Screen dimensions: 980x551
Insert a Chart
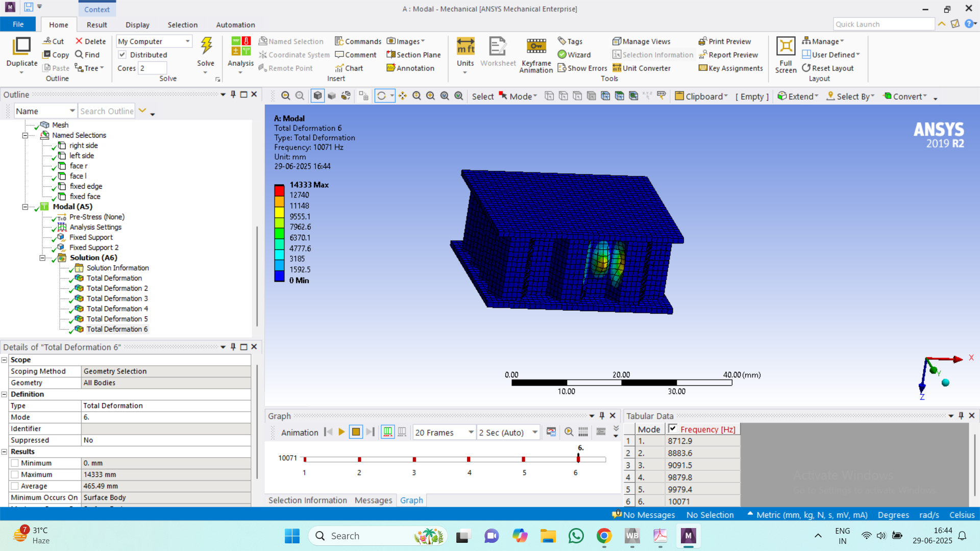[x=349, y=68]
